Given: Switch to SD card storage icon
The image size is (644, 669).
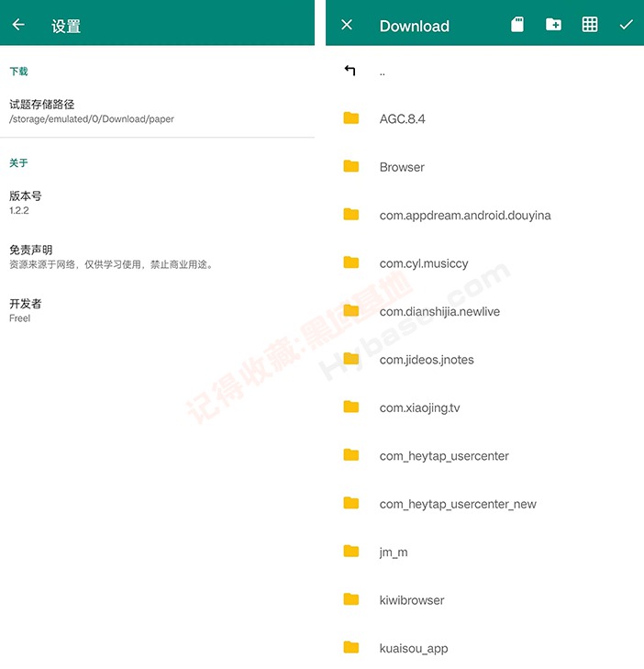Looking at the screenshot, I should (517, 25).
